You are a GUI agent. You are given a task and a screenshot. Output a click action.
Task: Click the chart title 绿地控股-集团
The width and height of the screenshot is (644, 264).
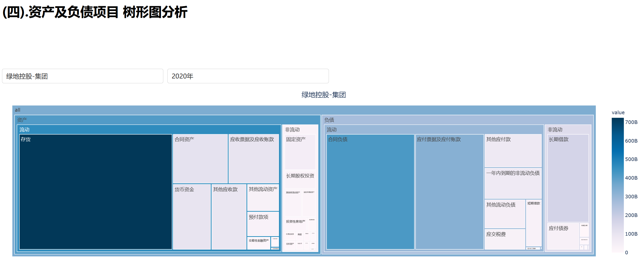pyautogui.click(x=324, y=95)
